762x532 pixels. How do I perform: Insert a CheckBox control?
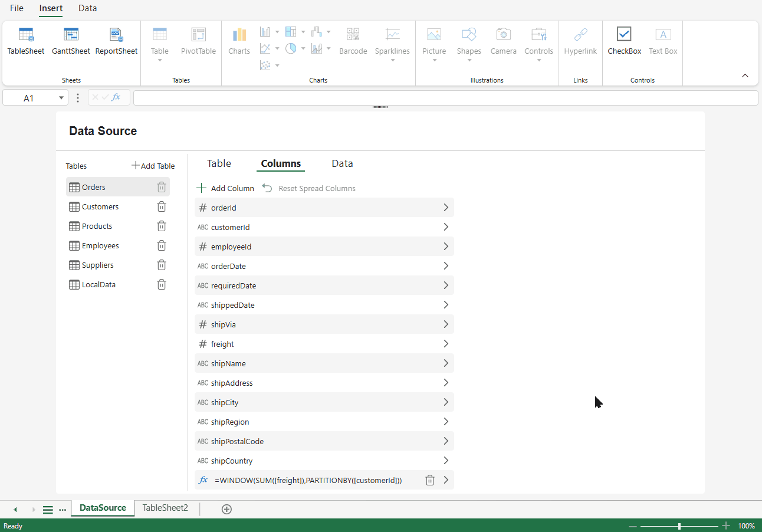tap(624, 41)
